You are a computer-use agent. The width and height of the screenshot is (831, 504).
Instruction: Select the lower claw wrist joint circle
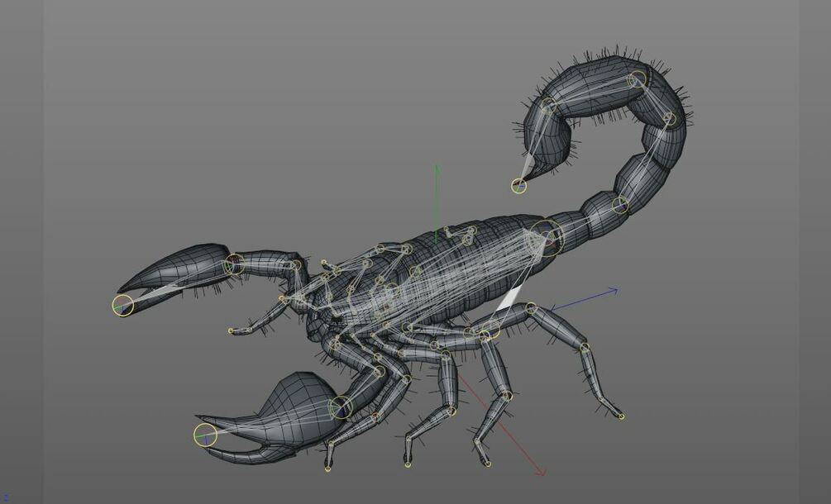(x=341, y=407)
